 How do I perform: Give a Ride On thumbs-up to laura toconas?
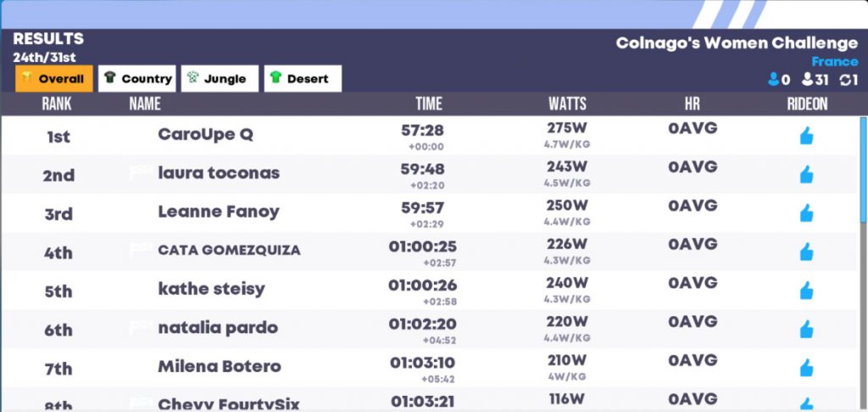pos(807,175)
